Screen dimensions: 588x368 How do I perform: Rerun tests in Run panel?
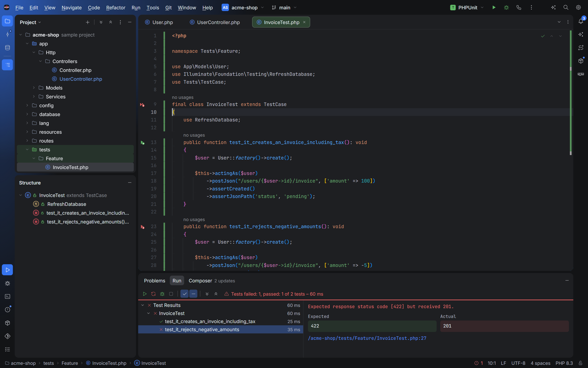pos(145,294)
